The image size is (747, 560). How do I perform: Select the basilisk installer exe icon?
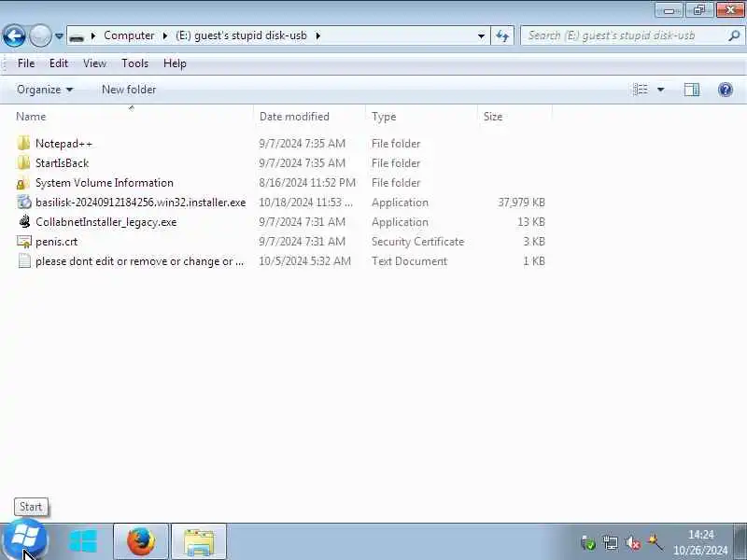tap(24, 203)
